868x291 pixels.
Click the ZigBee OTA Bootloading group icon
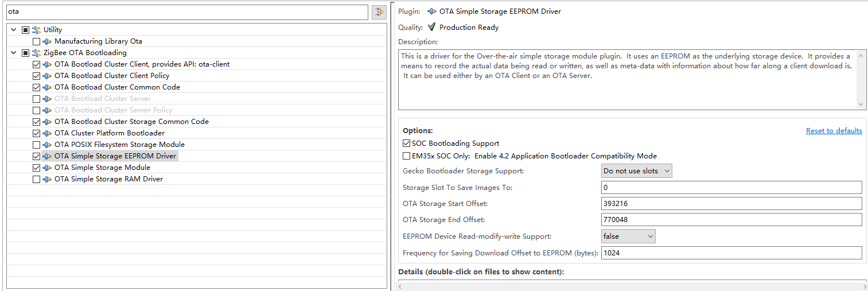tap(36, 53)
